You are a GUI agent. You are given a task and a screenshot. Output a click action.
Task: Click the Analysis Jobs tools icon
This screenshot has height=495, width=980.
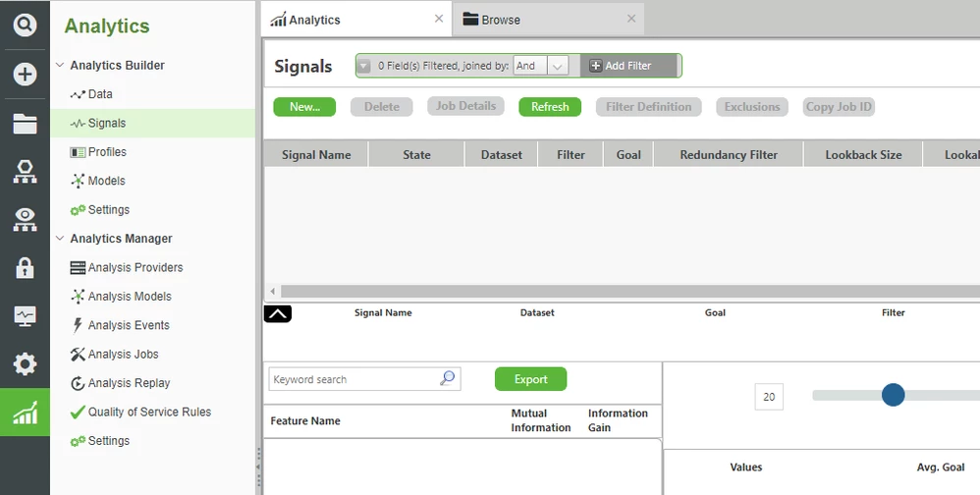coord(78,355)
